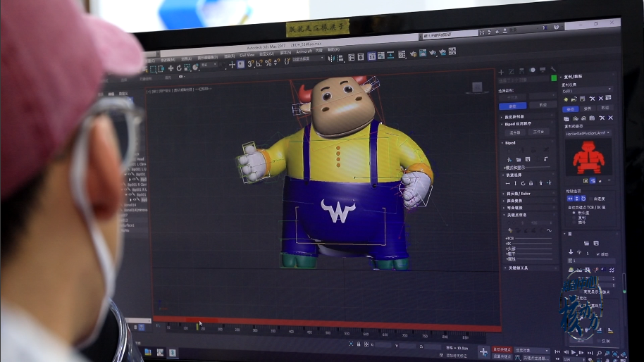
Task: Toggle Spinner Snap in main toolbar
Action: [x=276, y=63]
